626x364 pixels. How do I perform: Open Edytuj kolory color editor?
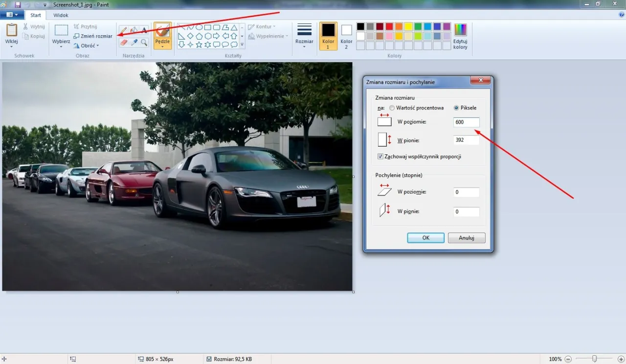click(x=460, y=37)
